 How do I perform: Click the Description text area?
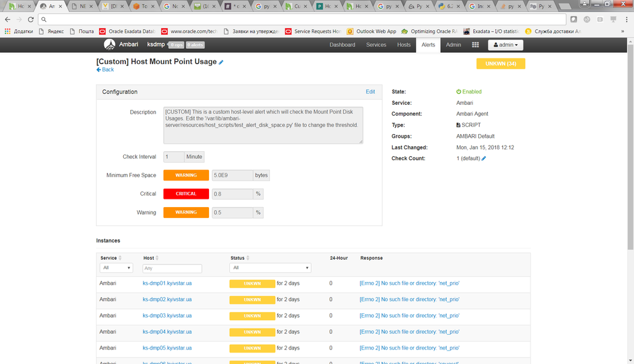263,125
